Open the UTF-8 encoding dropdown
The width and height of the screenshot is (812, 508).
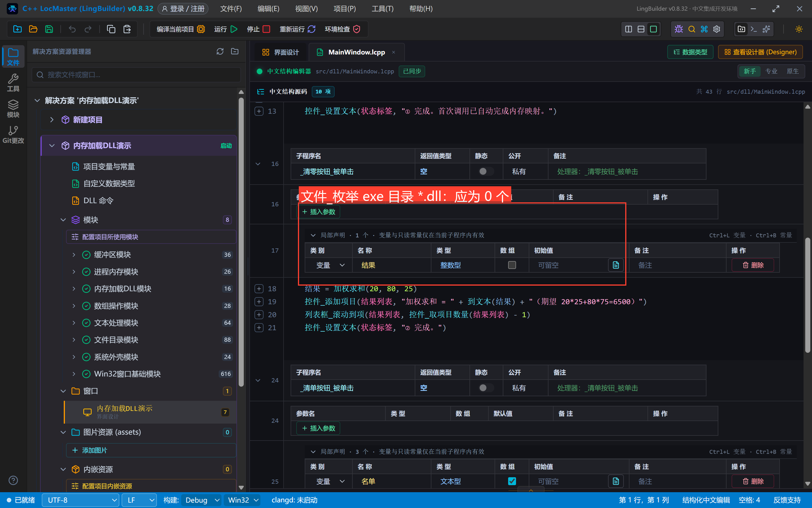81,500
